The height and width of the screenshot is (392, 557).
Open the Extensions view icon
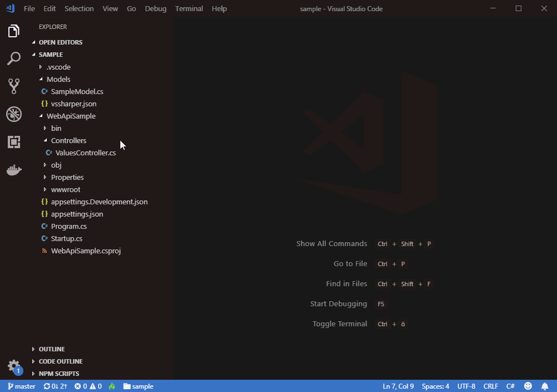(x=13, y=142)
